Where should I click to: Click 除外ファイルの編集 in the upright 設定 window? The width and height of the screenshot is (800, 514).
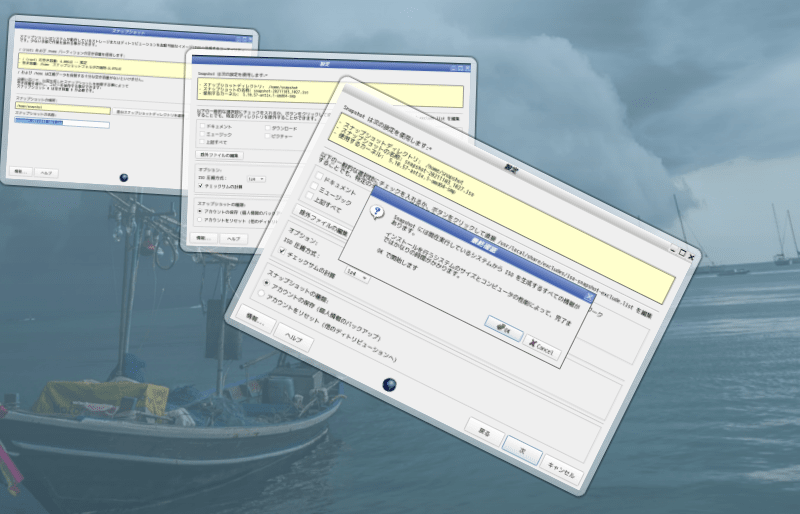click(219, 155)
